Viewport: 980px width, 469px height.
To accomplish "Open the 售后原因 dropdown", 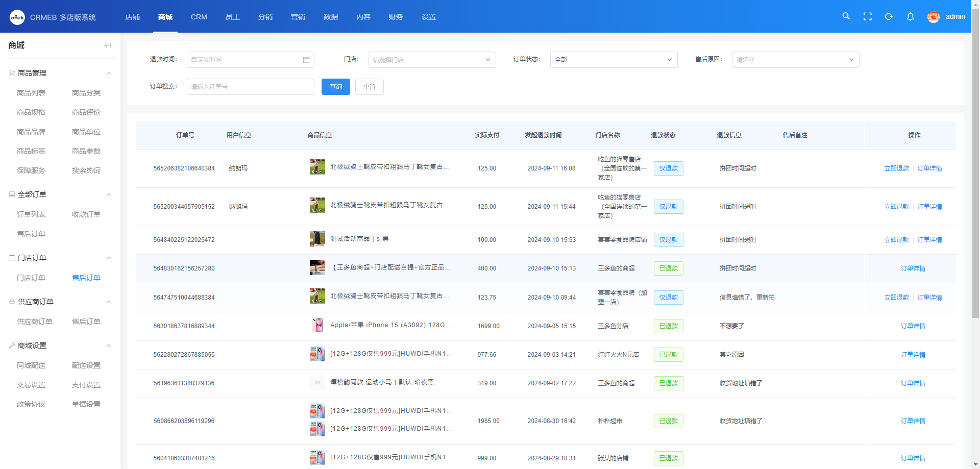I will click(795, 60).
